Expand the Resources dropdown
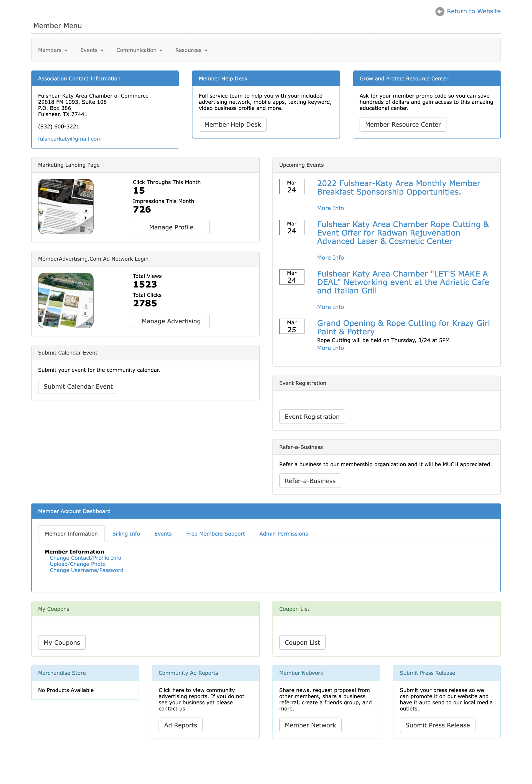This screenshot has width=532, height=784. (191, 50)
